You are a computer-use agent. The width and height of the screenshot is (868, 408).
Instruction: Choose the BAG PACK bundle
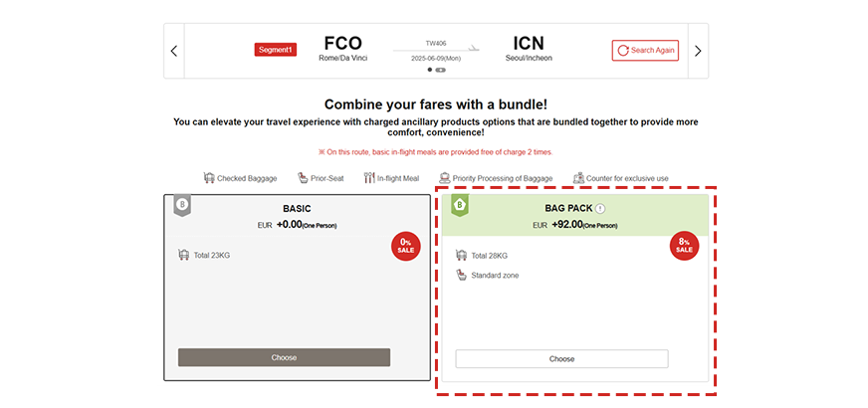click(x=561, y=358)
